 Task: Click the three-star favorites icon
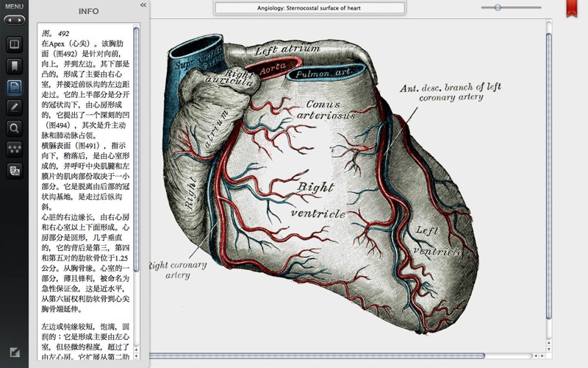(x=14, y=149)
